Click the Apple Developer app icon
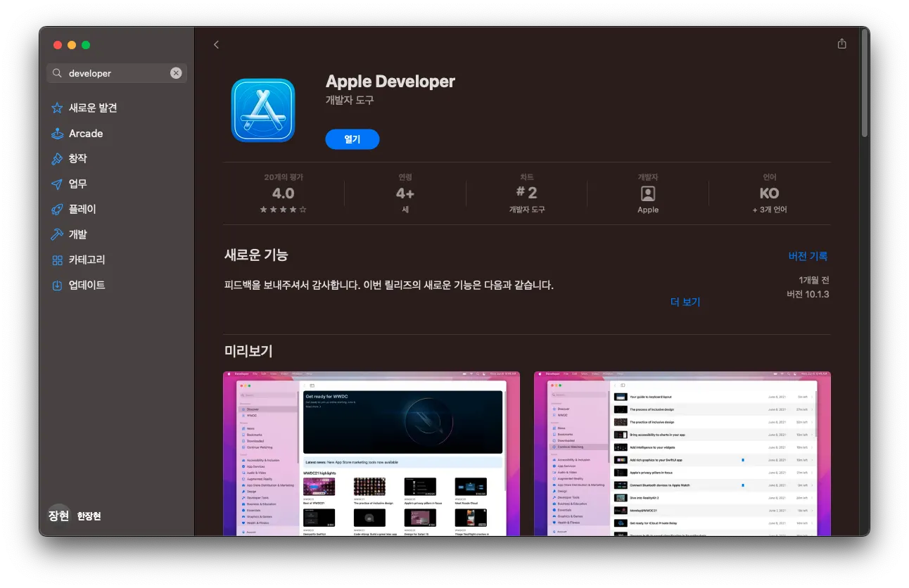Image resolution: width=909 pixels, height=588 pixels. [263, 110]
